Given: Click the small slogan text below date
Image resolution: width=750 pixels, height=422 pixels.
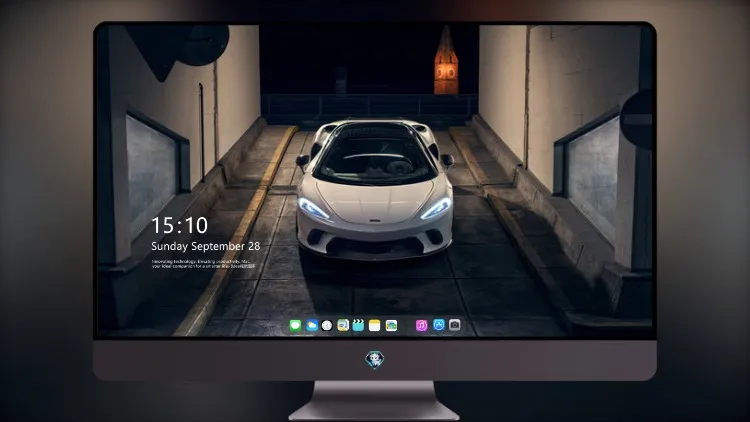Looking at the screenshot, I should click(203, 264).
